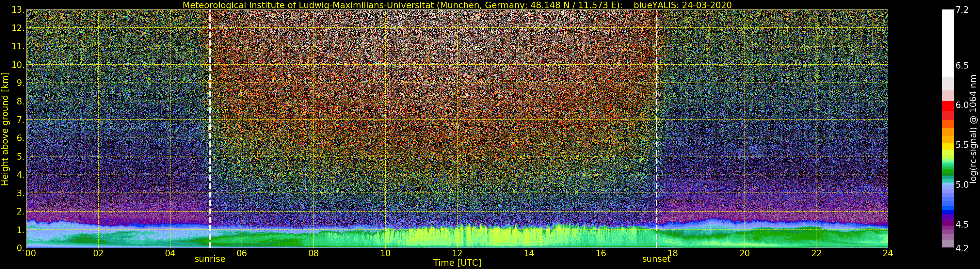This screenshot has width=980, height=269.
Task: Select the "6.0" colorbar value
Action: click(962, 105)
